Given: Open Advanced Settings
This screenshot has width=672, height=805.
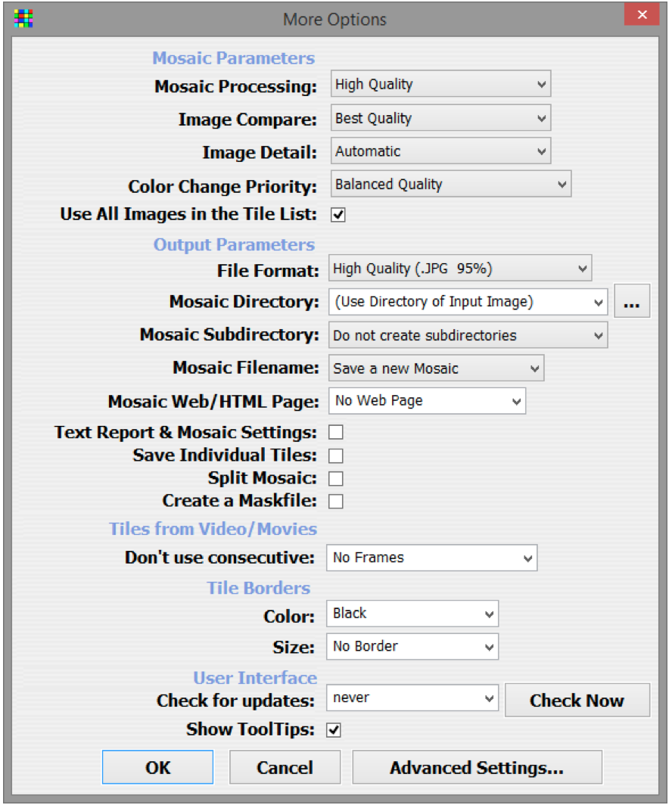Looking at the screenshot, I should [x=477, y=767].
